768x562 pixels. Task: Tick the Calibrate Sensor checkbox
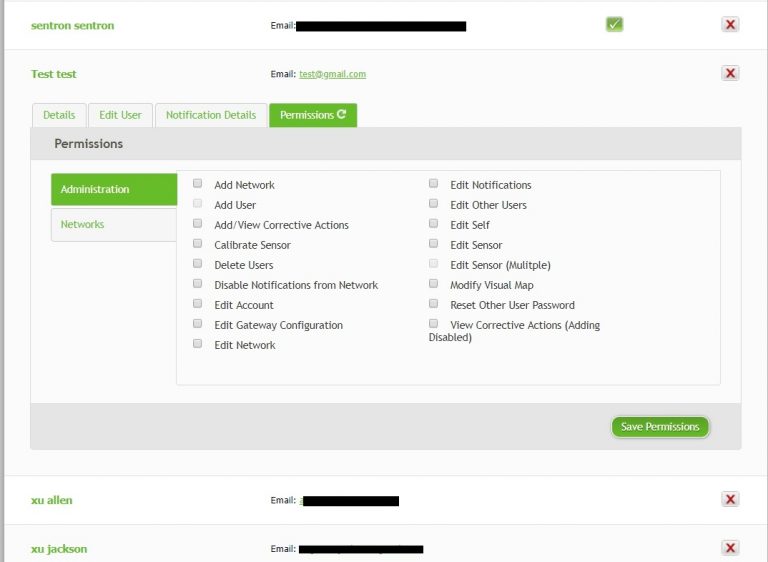(x=198, y=244)
